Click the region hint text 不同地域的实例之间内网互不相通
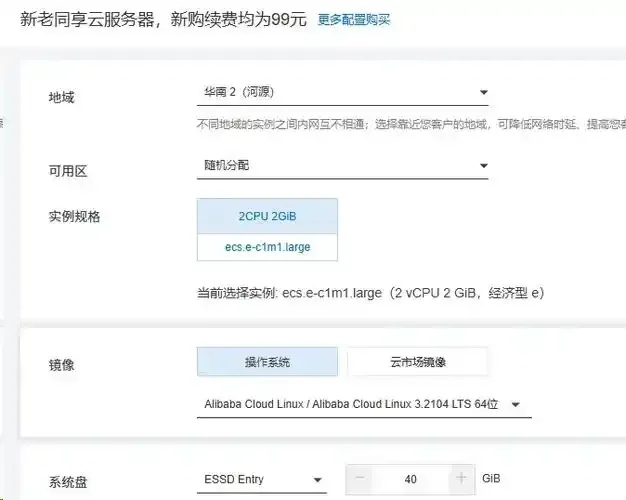 [411, 124]
